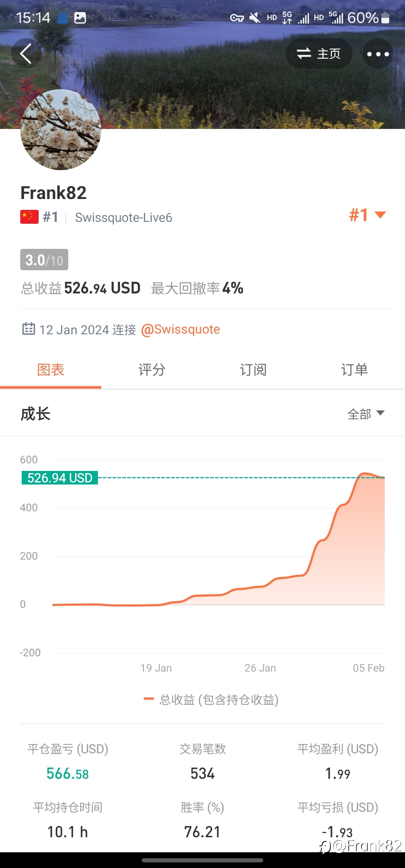405x868 pixels.
Task: Tap the muted sound icon in status bar
Action: (x=255, y=18)
